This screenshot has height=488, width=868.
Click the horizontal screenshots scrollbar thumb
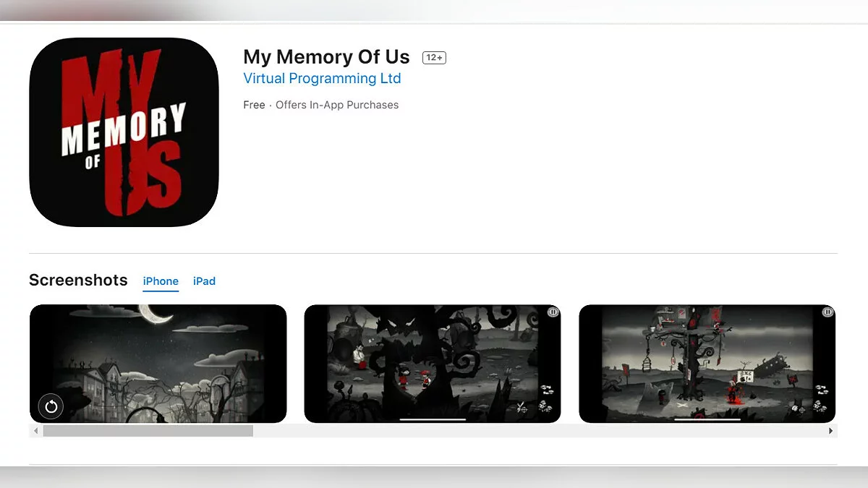[x=148, y=431]
